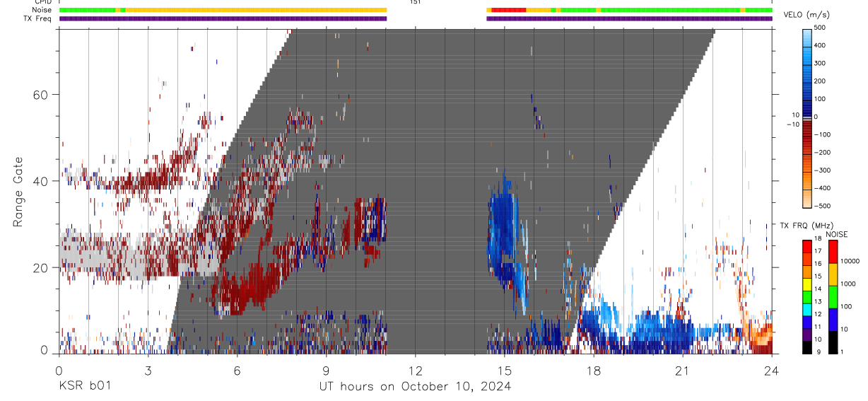Image resolution: width=868 pixels, height=401 pixels.
Task: Click the right purple TX Freq strip after 14 UT
Action: point(630,18)
